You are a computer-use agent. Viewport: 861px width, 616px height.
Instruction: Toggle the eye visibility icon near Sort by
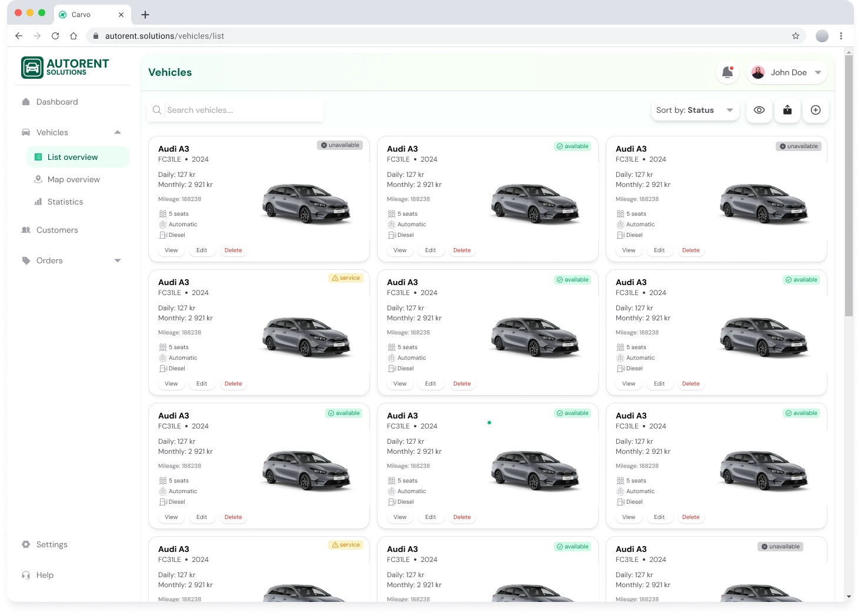[x=759, y=110]
